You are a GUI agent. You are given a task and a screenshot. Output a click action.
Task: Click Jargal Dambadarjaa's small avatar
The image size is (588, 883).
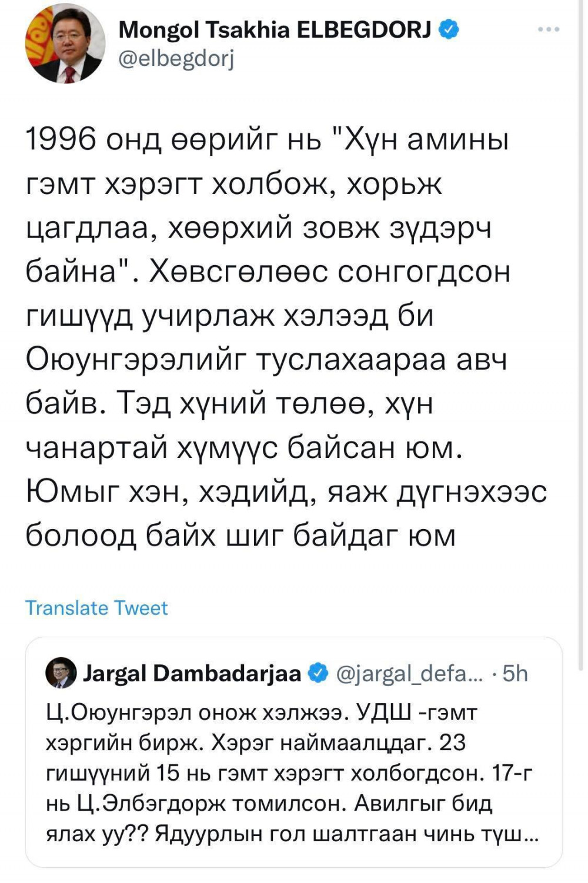click(x=61, y=673)
